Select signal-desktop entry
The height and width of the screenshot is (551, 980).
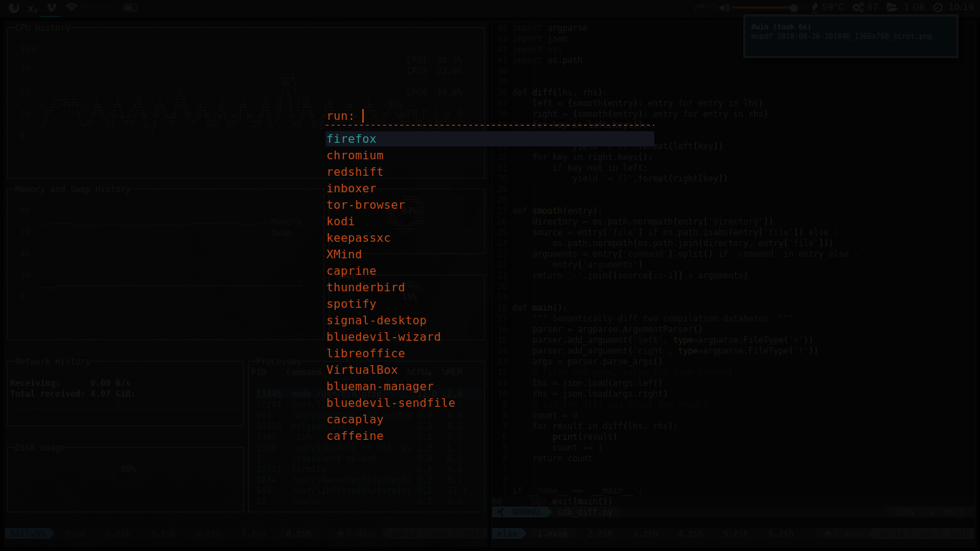tap(490, 321)
